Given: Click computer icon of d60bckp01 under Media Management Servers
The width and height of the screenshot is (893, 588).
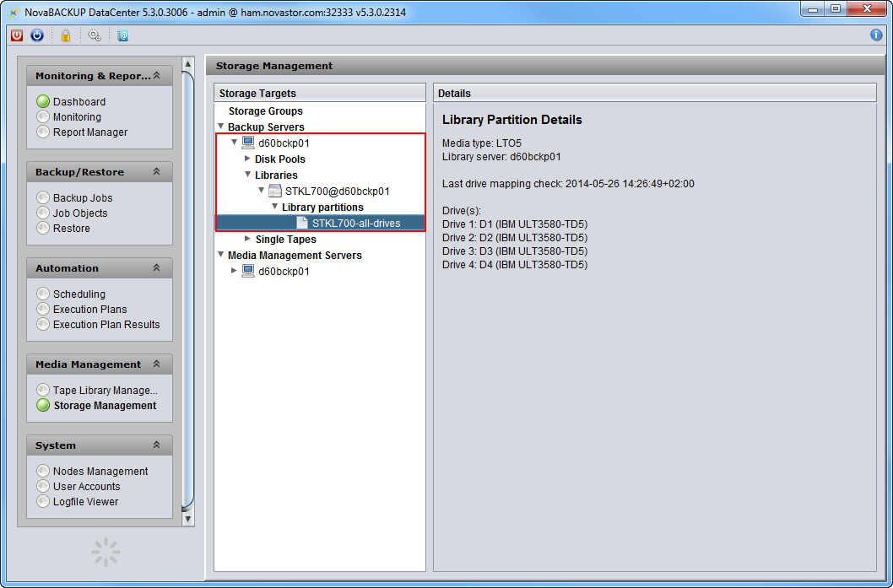Looking at the screenshot, I should tap(248, 271).
